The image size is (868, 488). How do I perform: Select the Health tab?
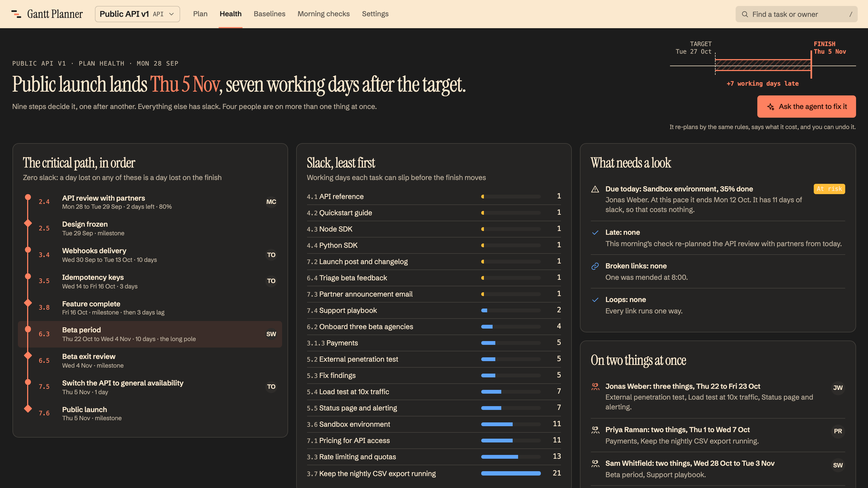coord(231,14)
